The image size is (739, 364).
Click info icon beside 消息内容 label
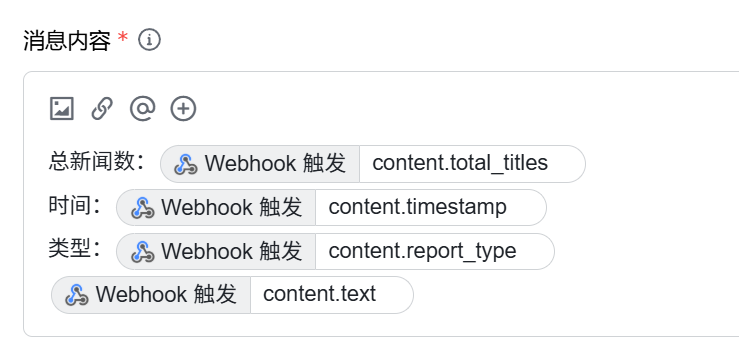point(149,40)
